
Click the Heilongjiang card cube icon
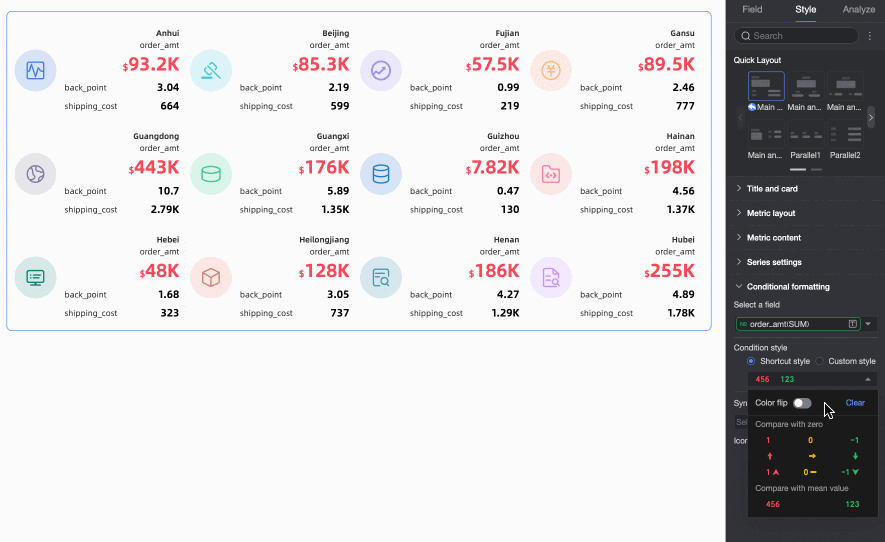211,277
